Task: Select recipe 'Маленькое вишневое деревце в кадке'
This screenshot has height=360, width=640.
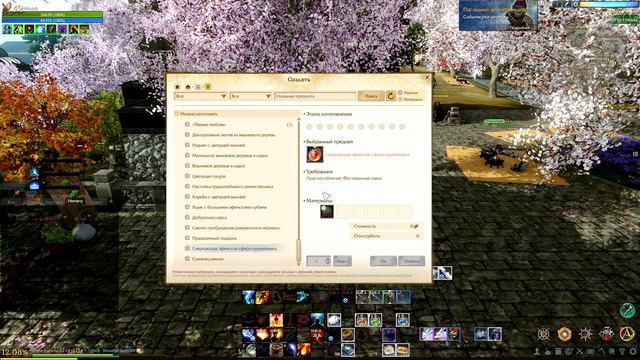Action: click(x=230, y=156)
